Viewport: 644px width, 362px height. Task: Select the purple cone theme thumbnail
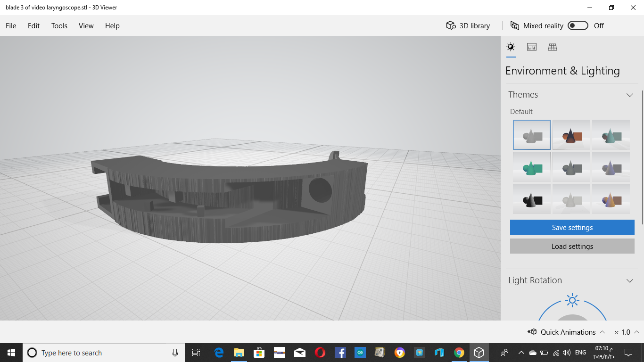coord(611,167)
